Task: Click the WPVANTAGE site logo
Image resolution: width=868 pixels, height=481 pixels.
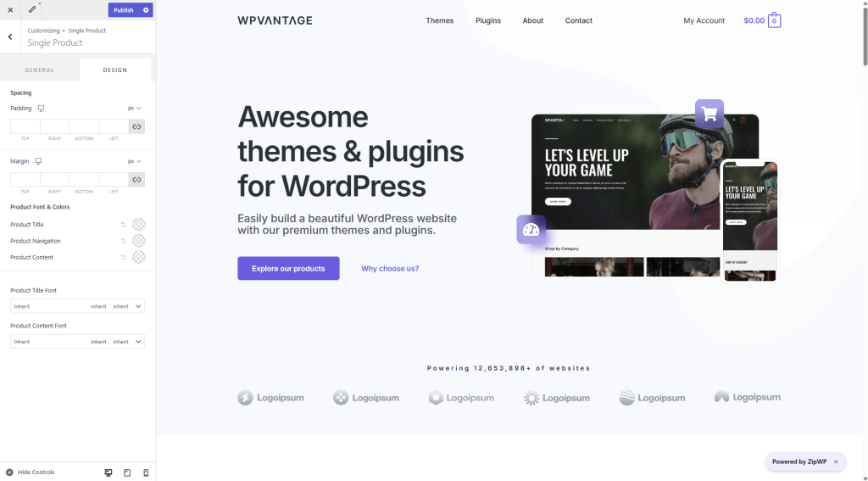Action: pos(275,20)
